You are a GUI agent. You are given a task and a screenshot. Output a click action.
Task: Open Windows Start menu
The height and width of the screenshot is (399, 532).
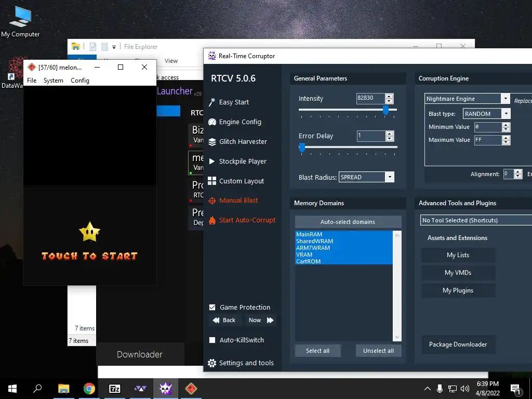(12, 389)
